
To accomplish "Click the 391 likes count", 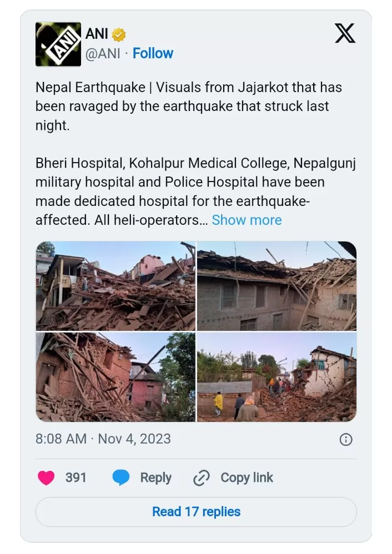I will point(76,478).
